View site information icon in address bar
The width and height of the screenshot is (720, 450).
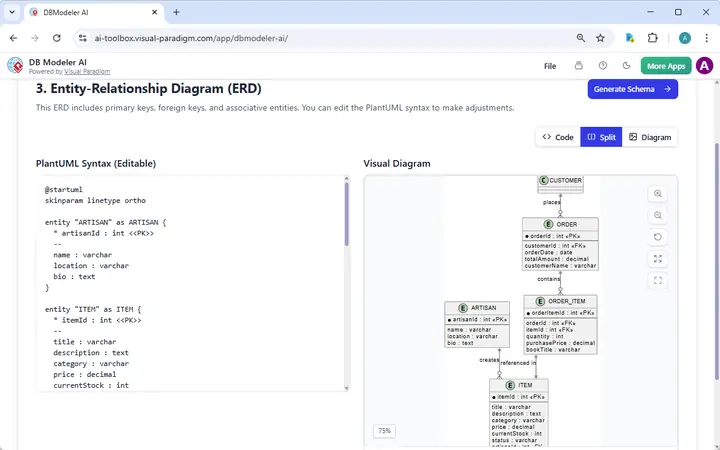coord(83,38)
